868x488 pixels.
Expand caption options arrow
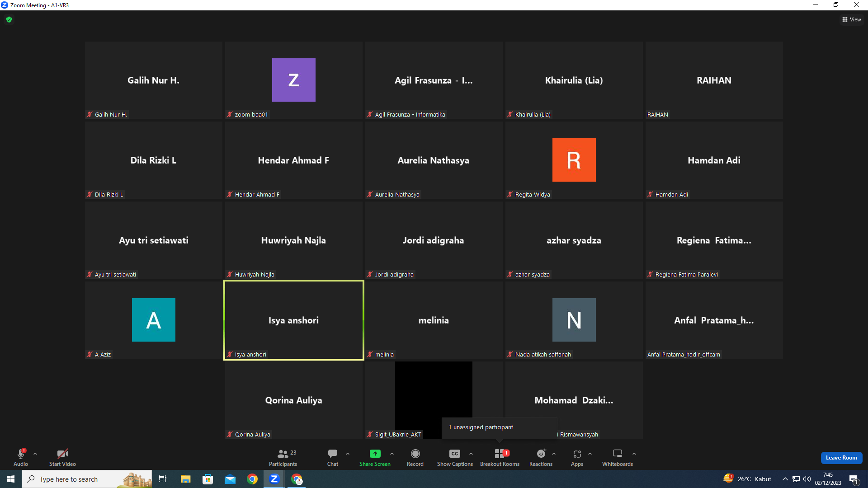click(471, 454)
